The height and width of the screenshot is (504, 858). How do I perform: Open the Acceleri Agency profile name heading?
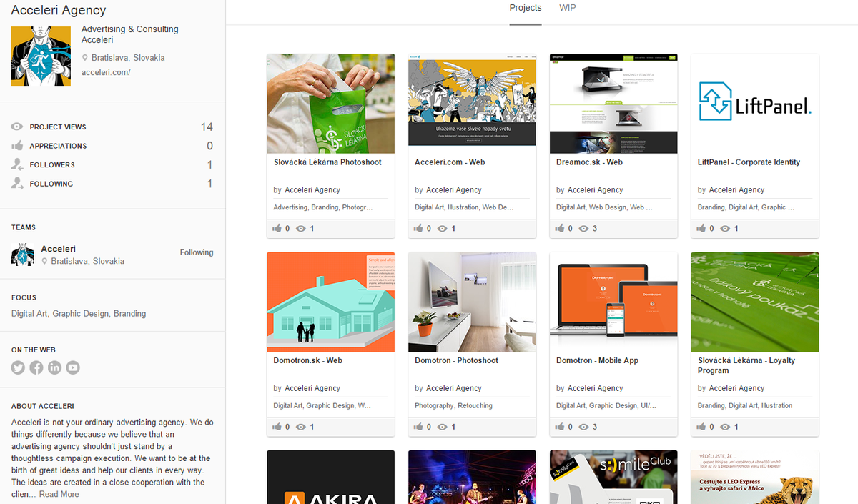click(59, 10)
